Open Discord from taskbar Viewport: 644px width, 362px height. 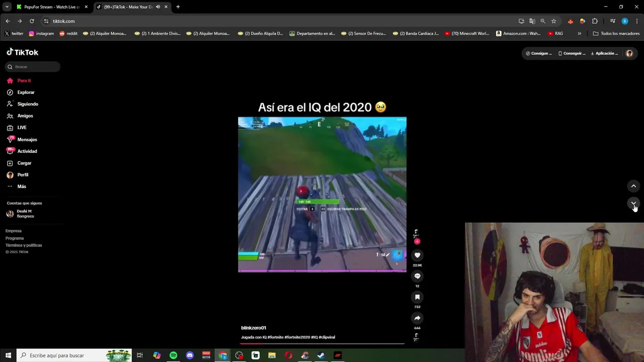[x=190, y=355]
